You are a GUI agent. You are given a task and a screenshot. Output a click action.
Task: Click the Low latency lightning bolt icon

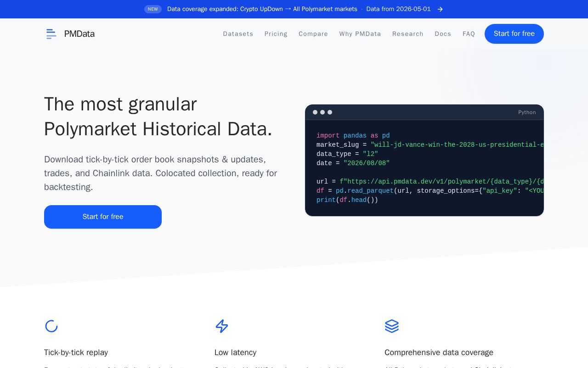(222, 326)
